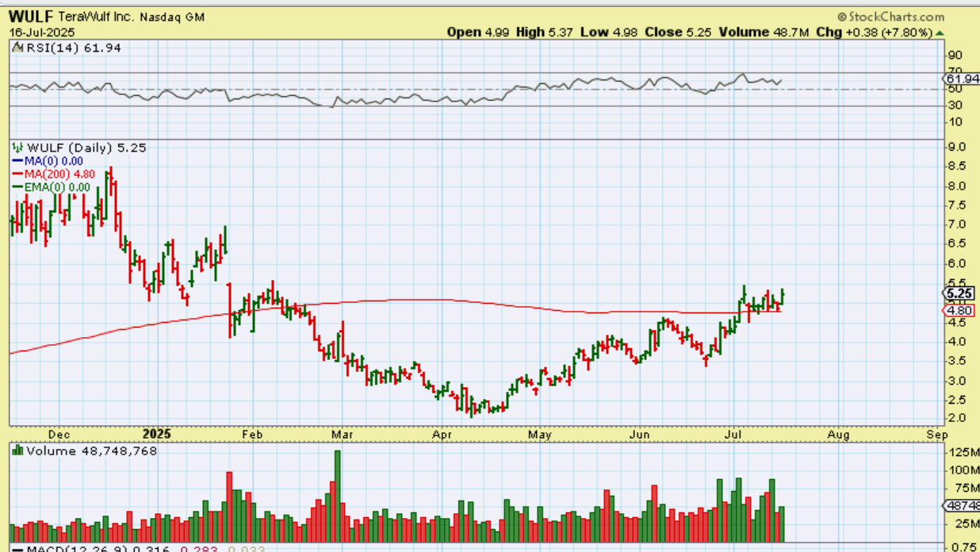Click the RSI(14) 61.94 indicator label
This screenshot has height=552, width=980.
point(73,48)
